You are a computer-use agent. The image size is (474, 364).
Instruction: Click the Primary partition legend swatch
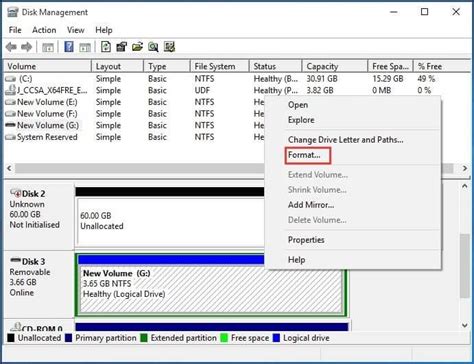[x=68, y=338]
